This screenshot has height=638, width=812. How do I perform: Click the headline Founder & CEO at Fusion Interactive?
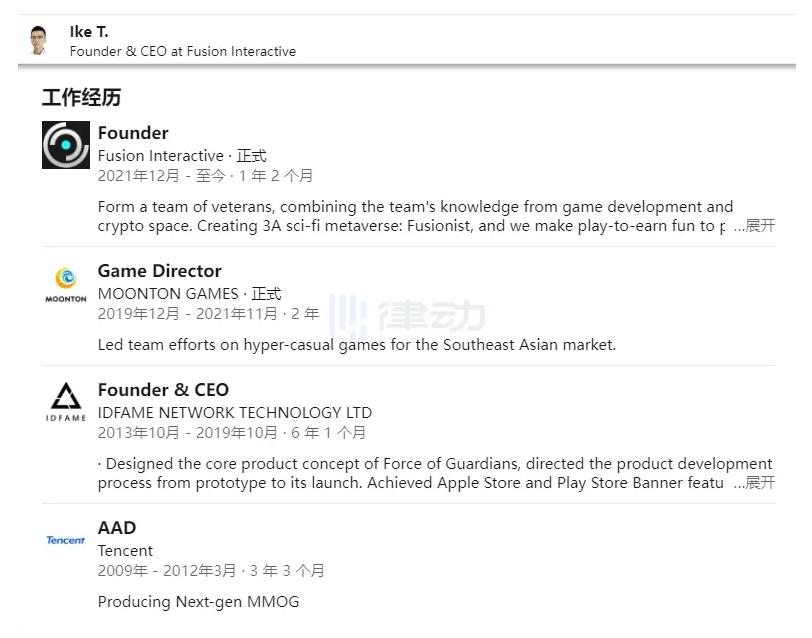click(x=182, y=51)
